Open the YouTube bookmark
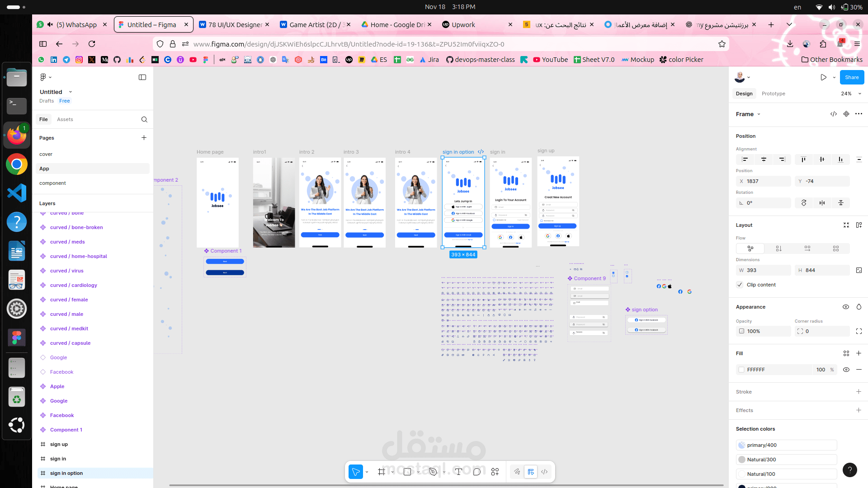This screenshot has height=488, width=868. tap(550, 60)
